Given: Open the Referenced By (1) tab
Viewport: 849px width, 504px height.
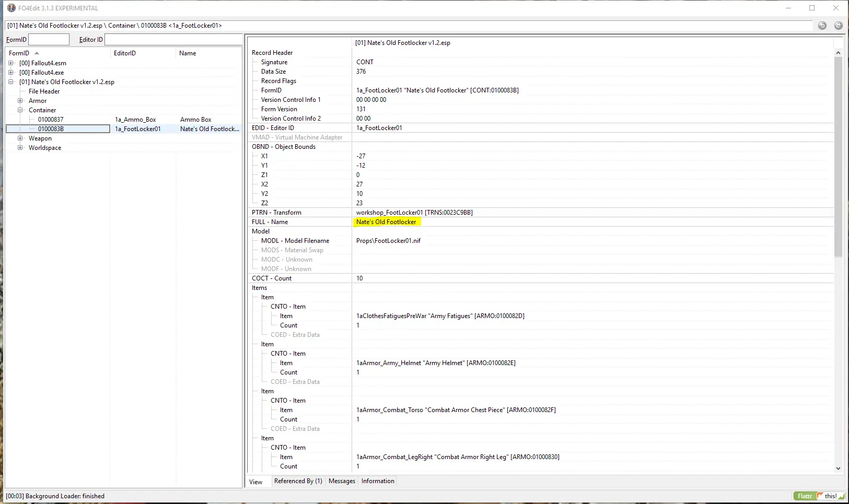Looking at the screenshot, I should point(298,481).
